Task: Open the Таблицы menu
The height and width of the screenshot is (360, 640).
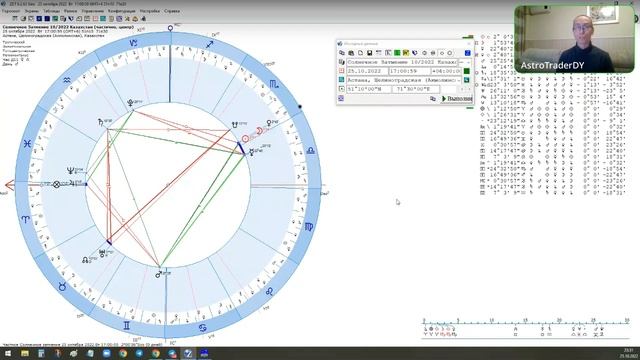Action: (51, 11)
